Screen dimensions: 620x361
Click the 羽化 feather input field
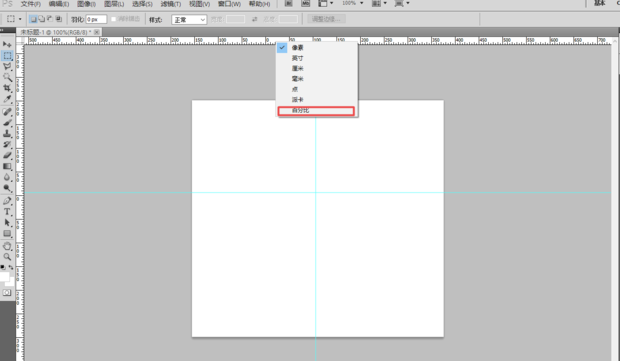coord(96,19)
